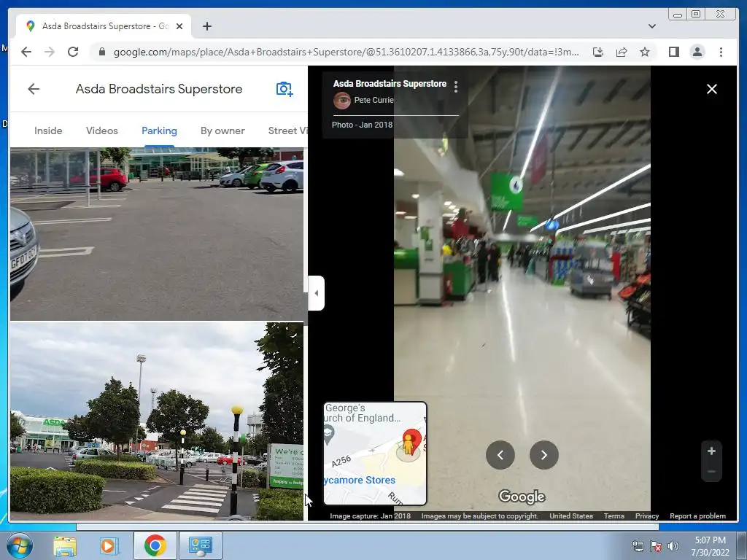Click the Pegman marker on mini map

click(x=409, y=445)
